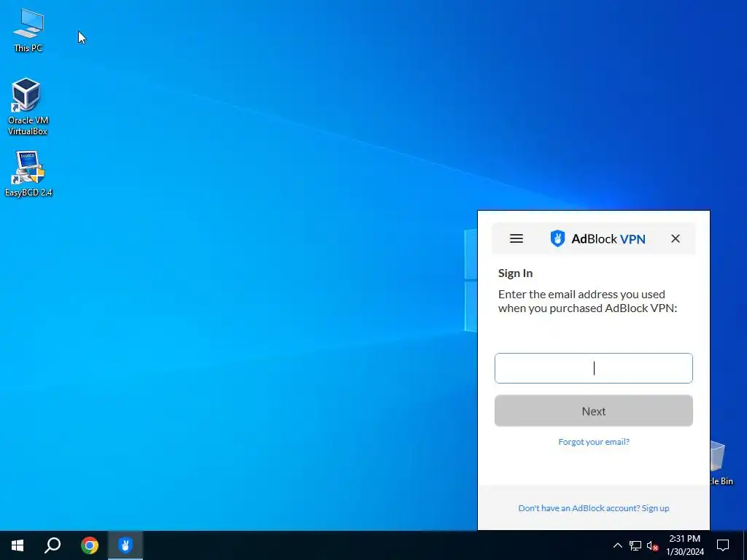Open the taskbar clock and date
Viewport: 747px width, 560px height.
(x=684, y=545)
